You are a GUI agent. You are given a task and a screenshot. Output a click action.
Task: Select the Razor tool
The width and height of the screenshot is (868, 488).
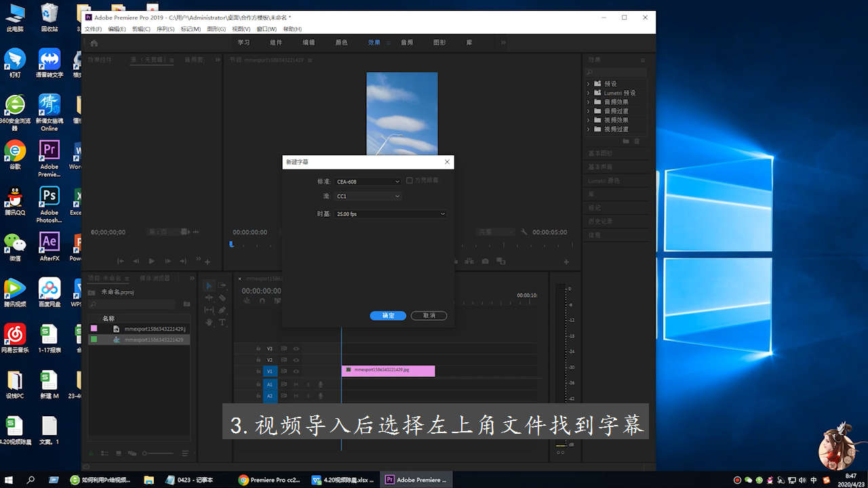(x=222, y=298)
